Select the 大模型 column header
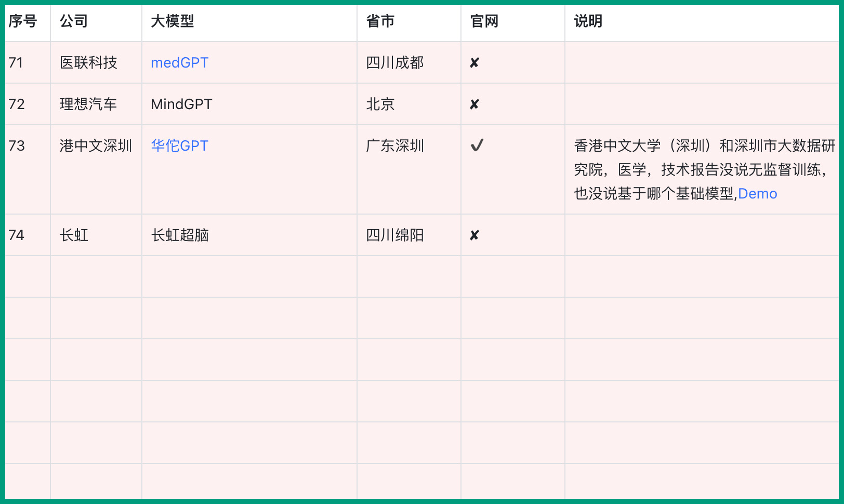The image size is (844, 504). coord(172,21)
